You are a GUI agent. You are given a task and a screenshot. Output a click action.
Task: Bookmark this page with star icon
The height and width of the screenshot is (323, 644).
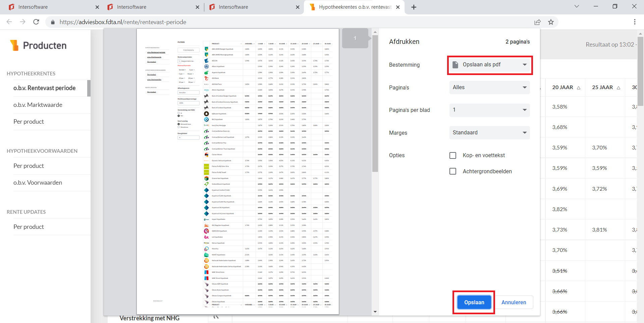point(551,22)
